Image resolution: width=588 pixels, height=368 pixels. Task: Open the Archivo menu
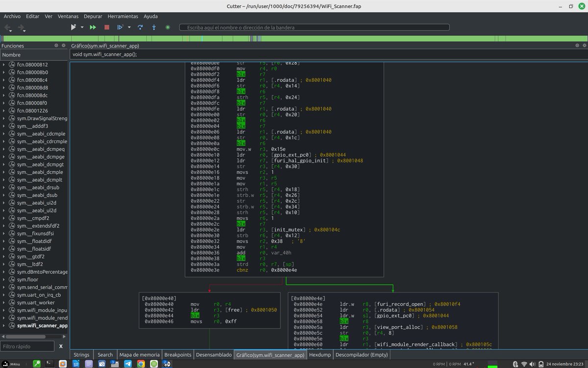[x=12, y=16]
